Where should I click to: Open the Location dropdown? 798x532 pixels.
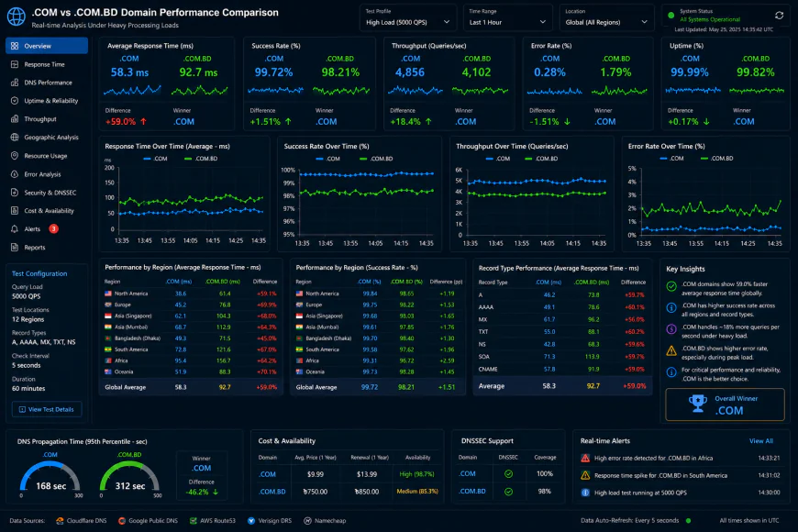click(606, 17)
